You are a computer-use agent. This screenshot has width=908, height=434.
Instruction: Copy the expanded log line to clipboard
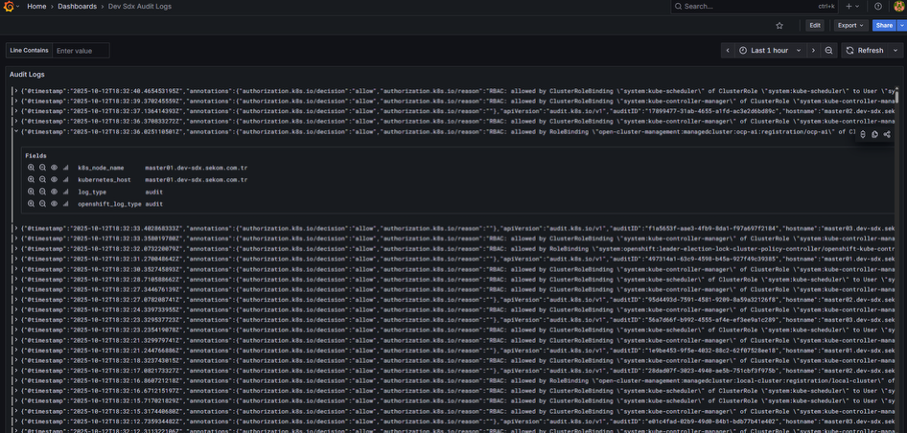click(875, 134)
